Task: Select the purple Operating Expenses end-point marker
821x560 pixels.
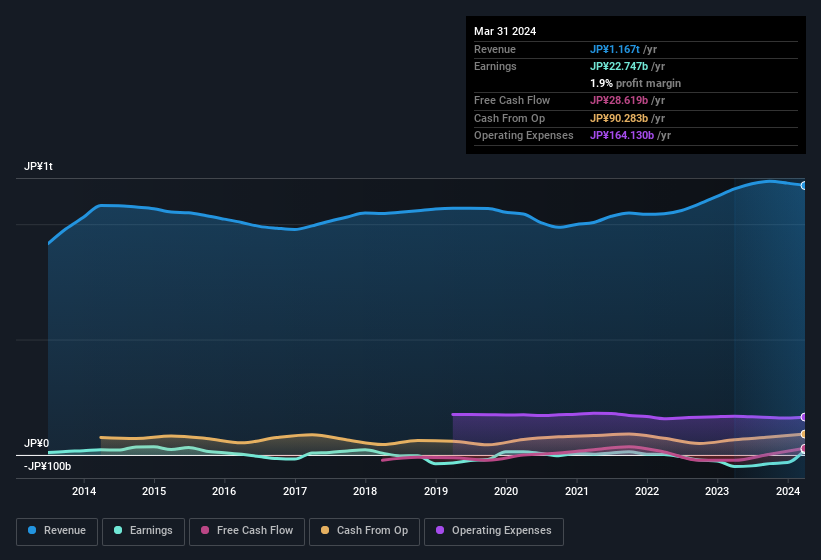Action: click(803, 417)
